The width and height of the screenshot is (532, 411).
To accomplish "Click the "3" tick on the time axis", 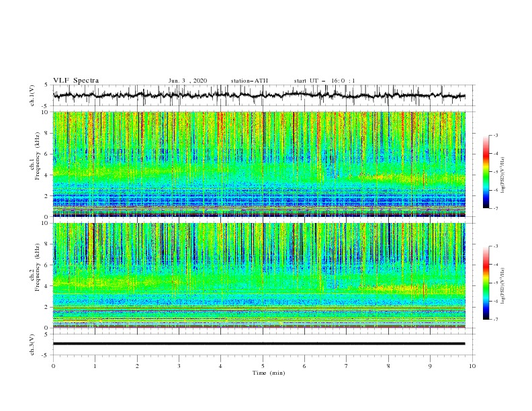I will pyautogui.click(x=179, y=366).
